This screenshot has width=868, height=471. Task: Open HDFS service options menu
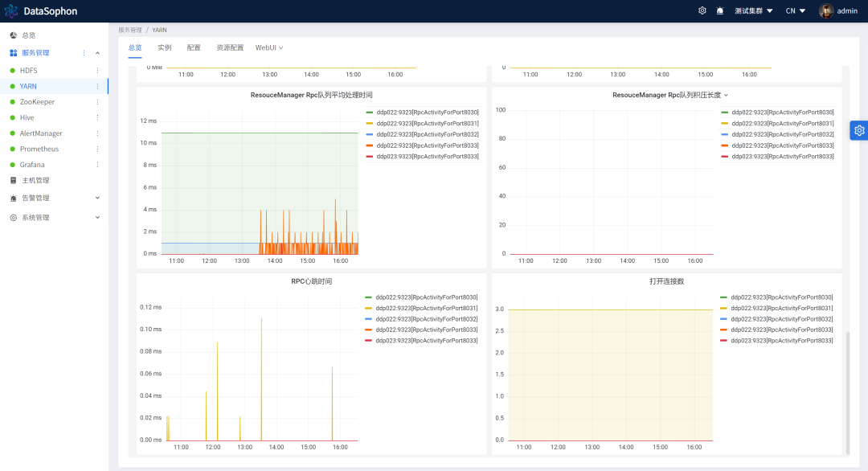(97, 70)
